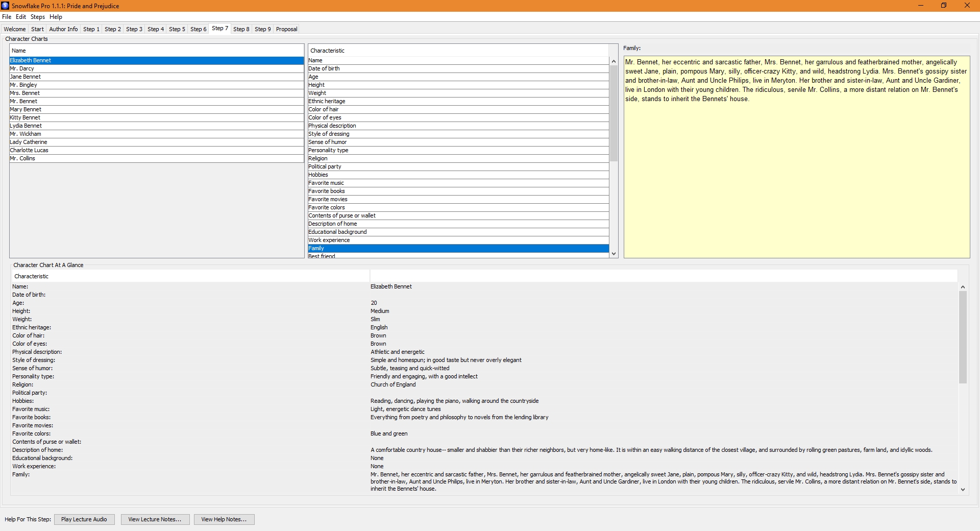Click into the Family description text area
Viewport: 980px width, 531px height.
(797, 157)
